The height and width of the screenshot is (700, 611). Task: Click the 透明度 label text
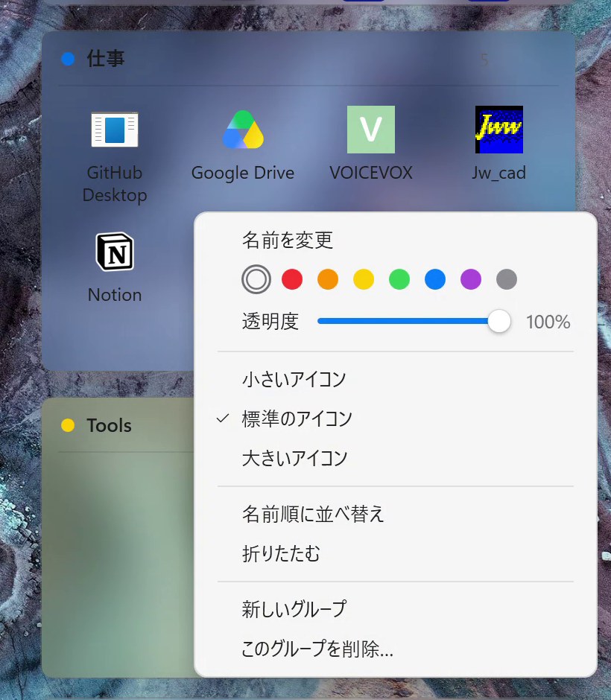270,322
